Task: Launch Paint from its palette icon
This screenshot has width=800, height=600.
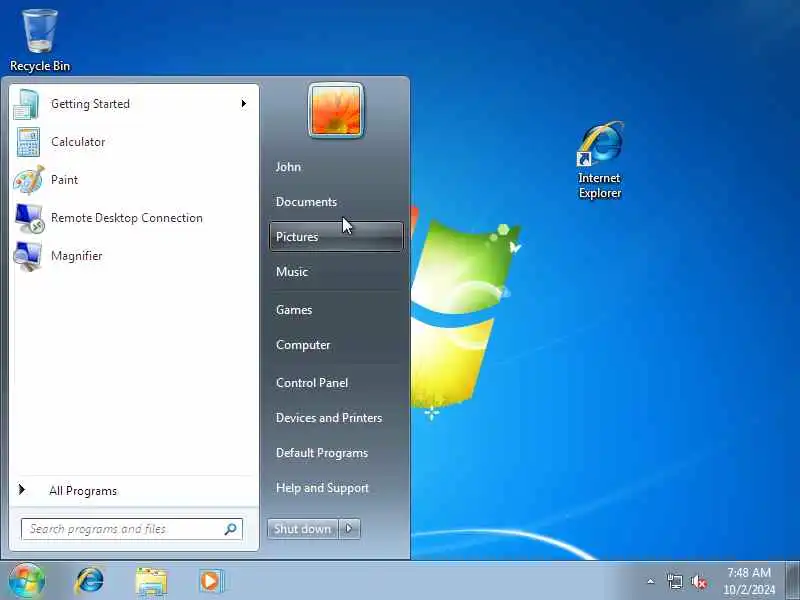Action: pyautogui.click(x=29, y=180)
